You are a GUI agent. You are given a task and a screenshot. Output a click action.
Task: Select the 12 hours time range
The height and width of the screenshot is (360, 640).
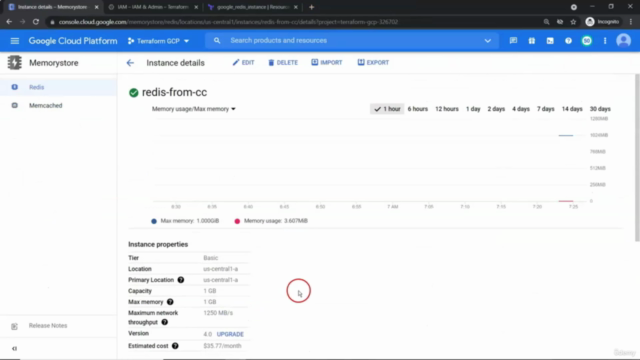click(447, 109)
